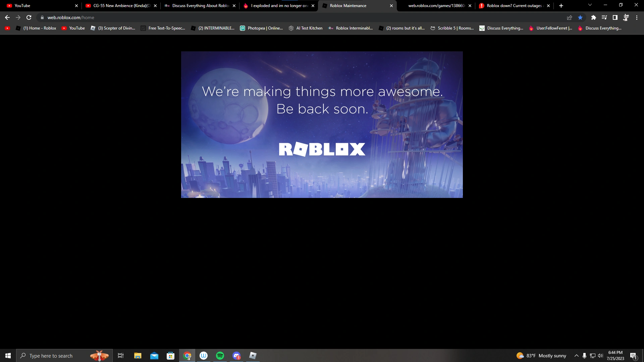The image size is (644, 362).
Task: Go forward to the next page
Action: (18, 17)
